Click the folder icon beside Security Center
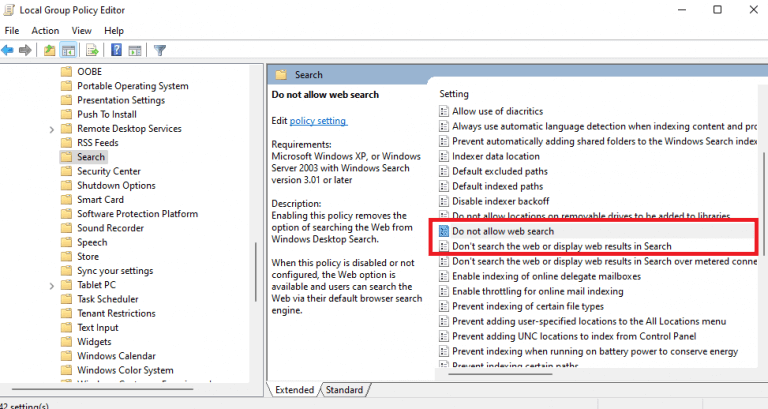This screenshot has width=768, height=409. tap(66, 171)
